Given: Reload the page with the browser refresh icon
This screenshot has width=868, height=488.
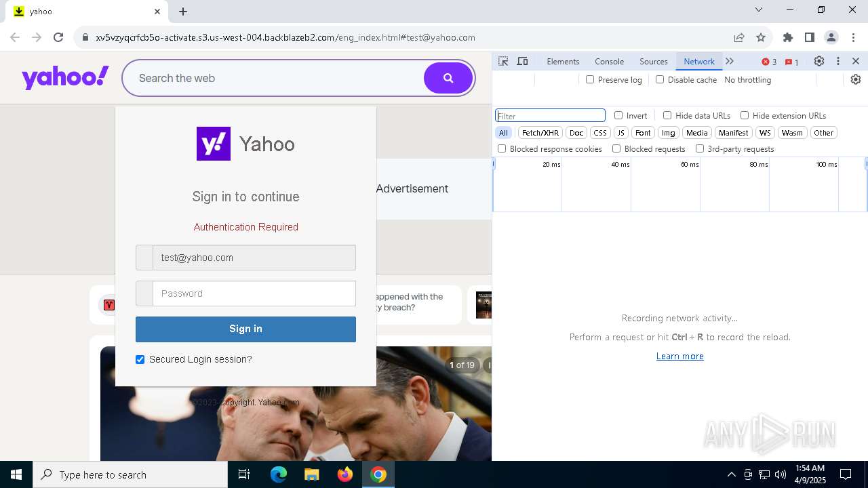Looking at the screenshot, I should (x=58, y=37).
